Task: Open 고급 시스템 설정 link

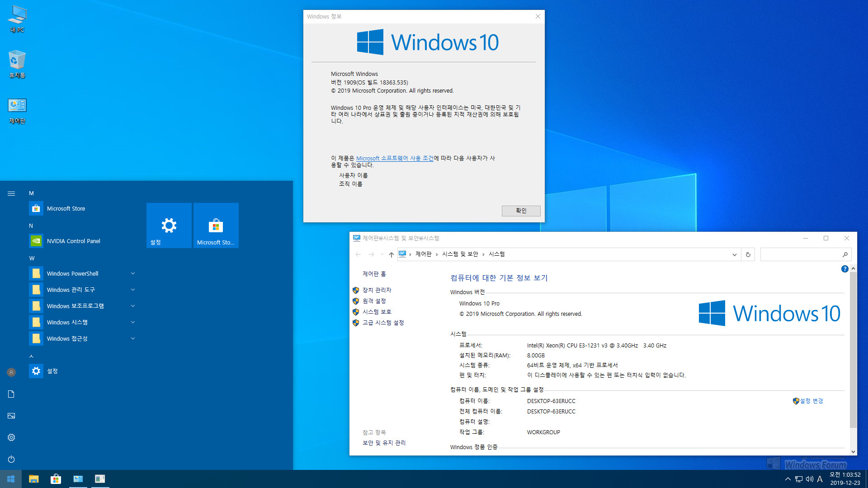Action: [x=383, y=323]
